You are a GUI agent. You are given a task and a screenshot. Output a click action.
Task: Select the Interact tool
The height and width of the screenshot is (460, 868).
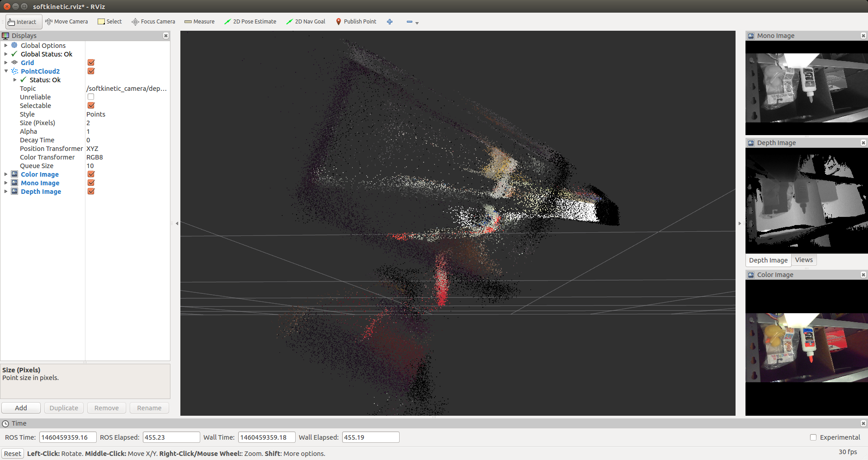click(24, 22)
